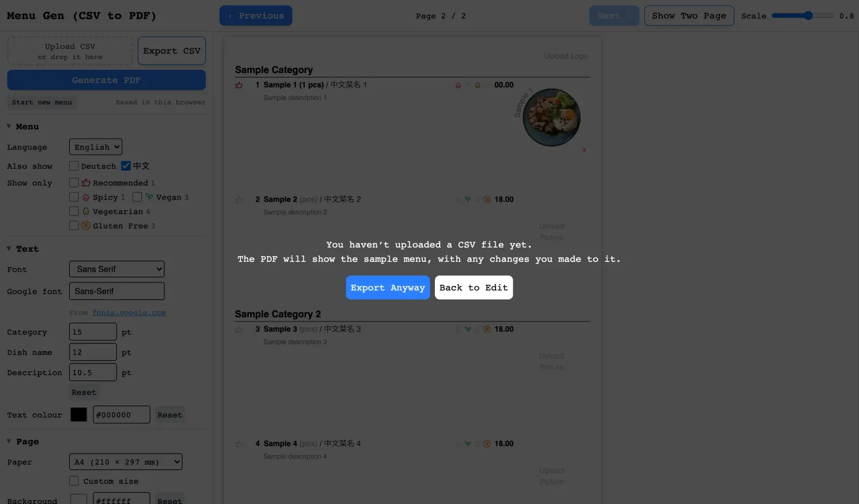Click Upload Picture for Sample 4
The height and width of the screenshot is (504, 859).
tap(551, 476)
